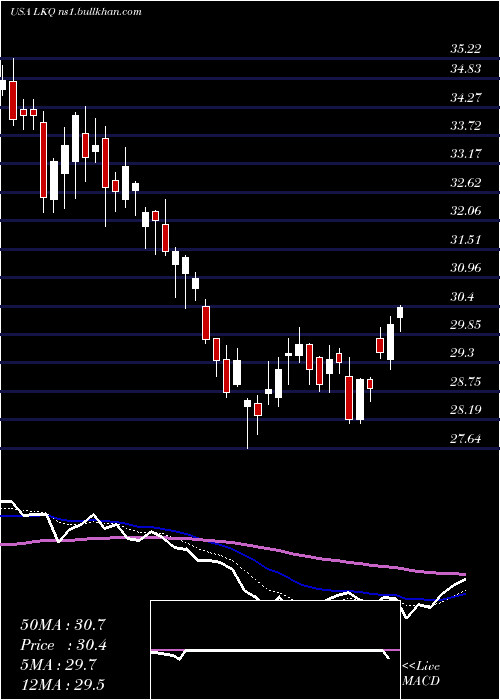Click the 29.85 price label
This screenshot has width=500, height=700.
click(x=466, y=325)
